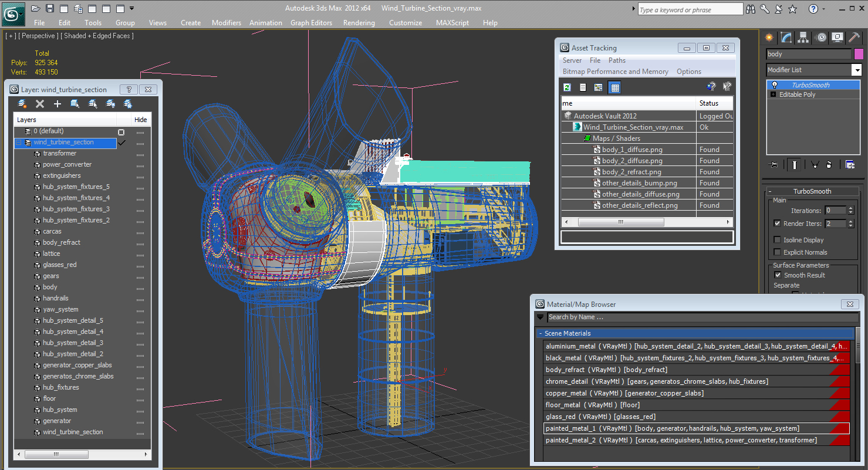Open the Utilities hammer panel tab
This screenshot has width=868, height=470.
pyautogui.click(x=855, y=38)
